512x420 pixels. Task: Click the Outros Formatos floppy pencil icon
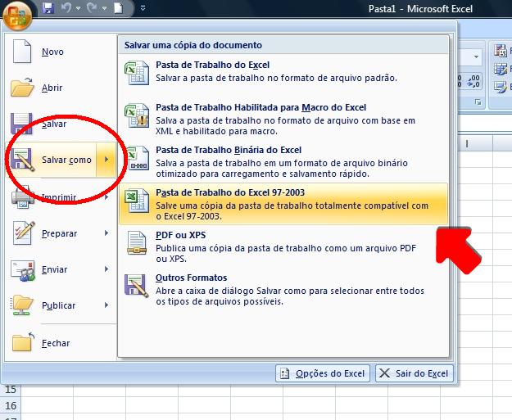pos(137,285)
